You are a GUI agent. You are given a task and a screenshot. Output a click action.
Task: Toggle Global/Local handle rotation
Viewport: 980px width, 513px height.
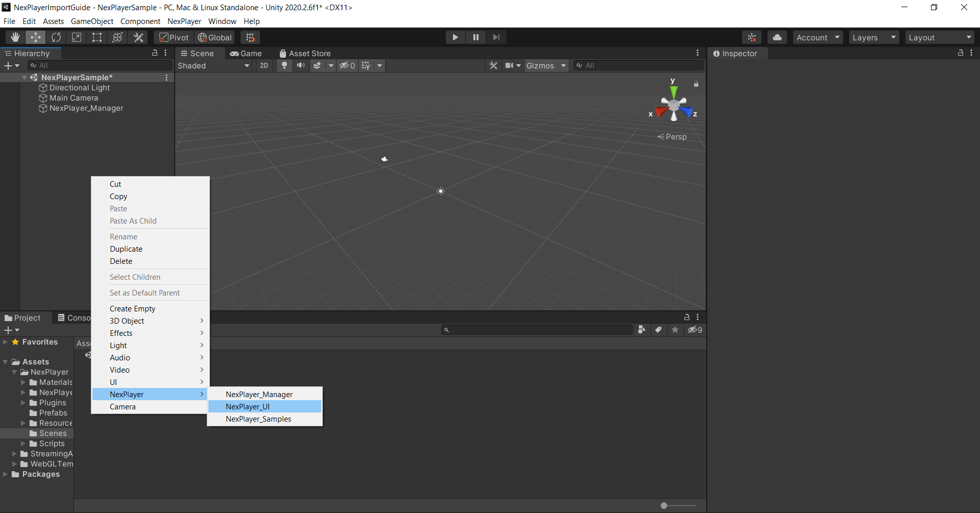pos(214,37)
